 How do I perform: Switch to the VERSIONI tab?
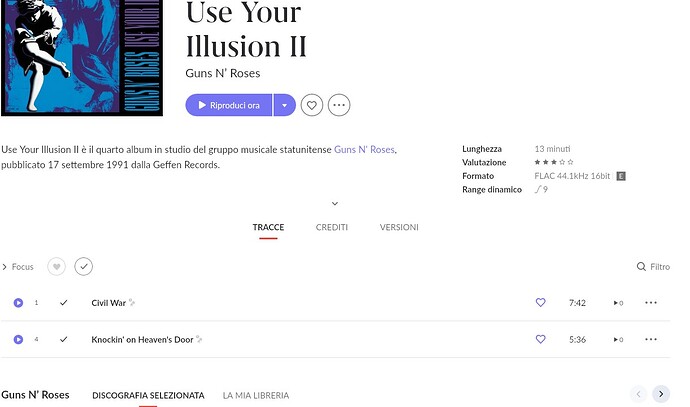399,227
